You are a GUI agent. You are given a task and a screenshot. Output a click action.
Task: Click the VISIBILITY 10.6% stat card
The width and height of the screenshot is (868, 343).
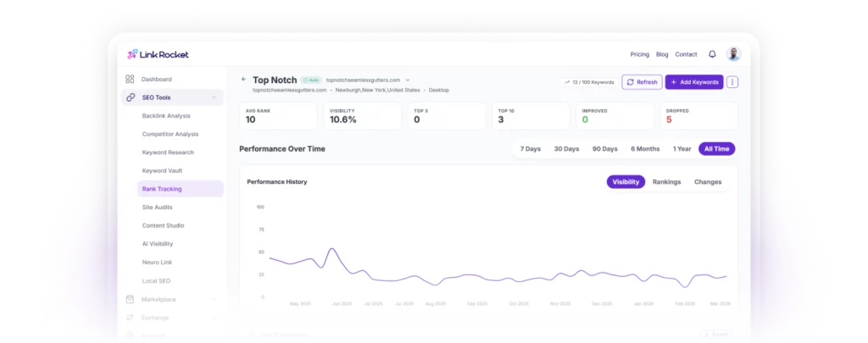tap(363, 116)
